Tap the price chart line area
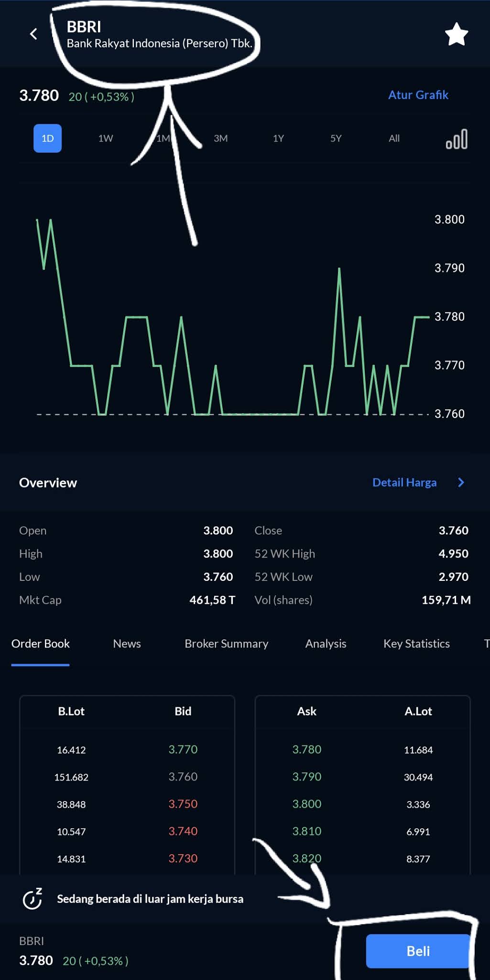The width and height of the screenshot is (490, 980). pos(233,317)
